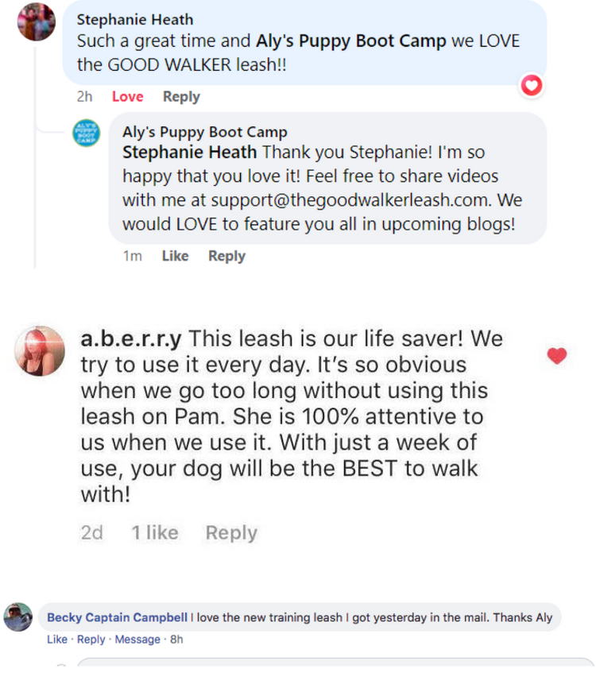Click Becky Captain Campbell's avatar
The width and height of the screenshot is (596, 700).
click(18, 617)
